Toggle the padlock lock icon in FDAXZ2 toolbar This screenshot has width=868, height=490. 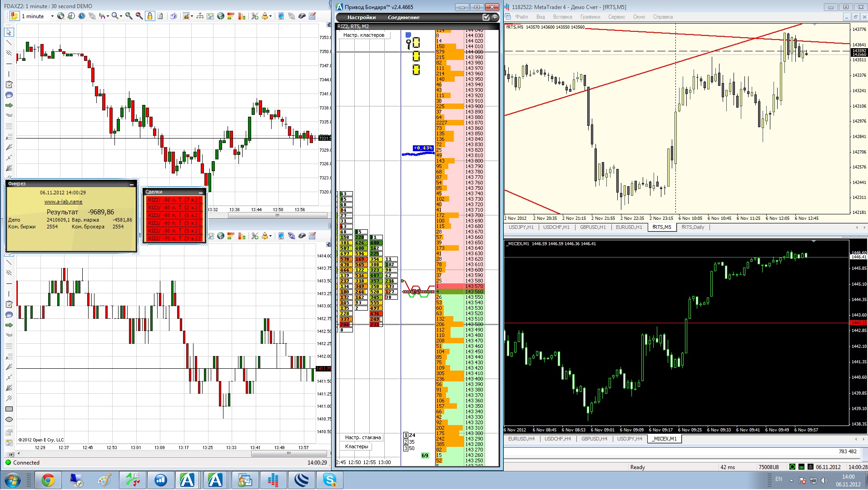[149, 16]
